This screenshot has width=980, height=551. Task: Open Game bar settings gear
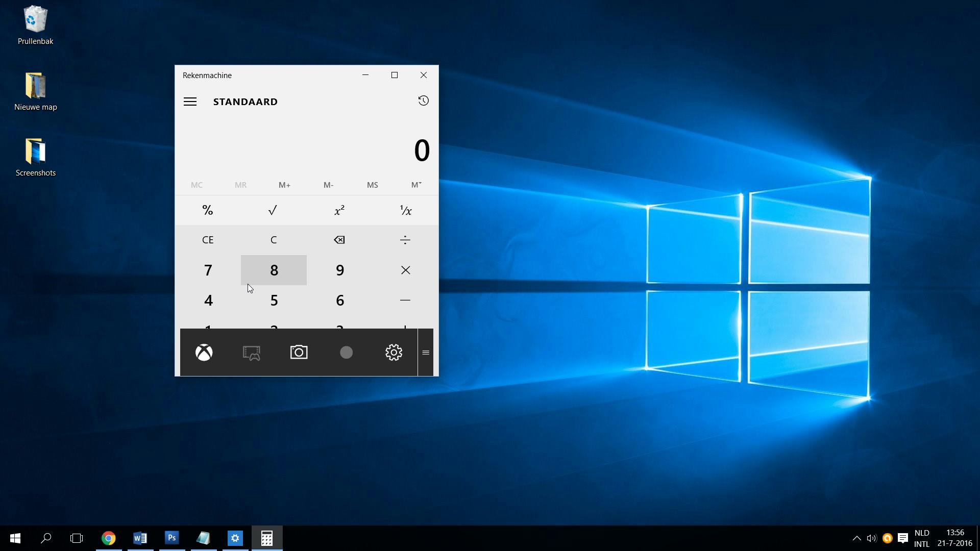(394, 353)
